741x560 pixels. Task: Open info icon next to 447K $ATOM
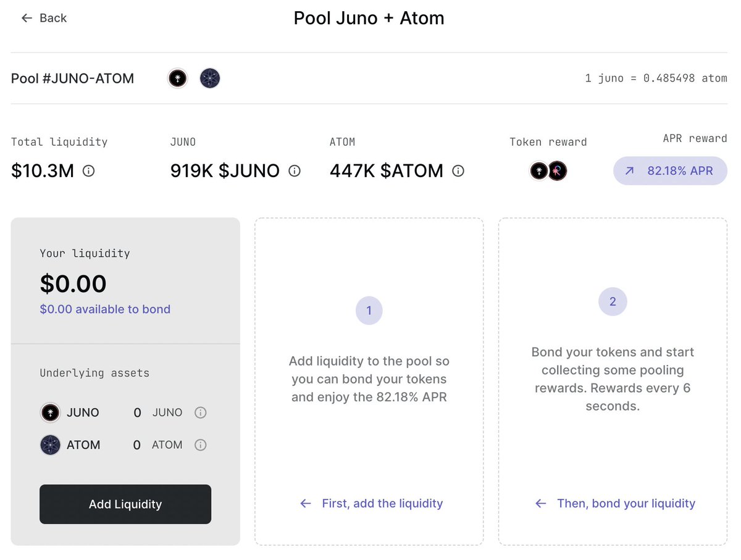[x=458, y=171]
